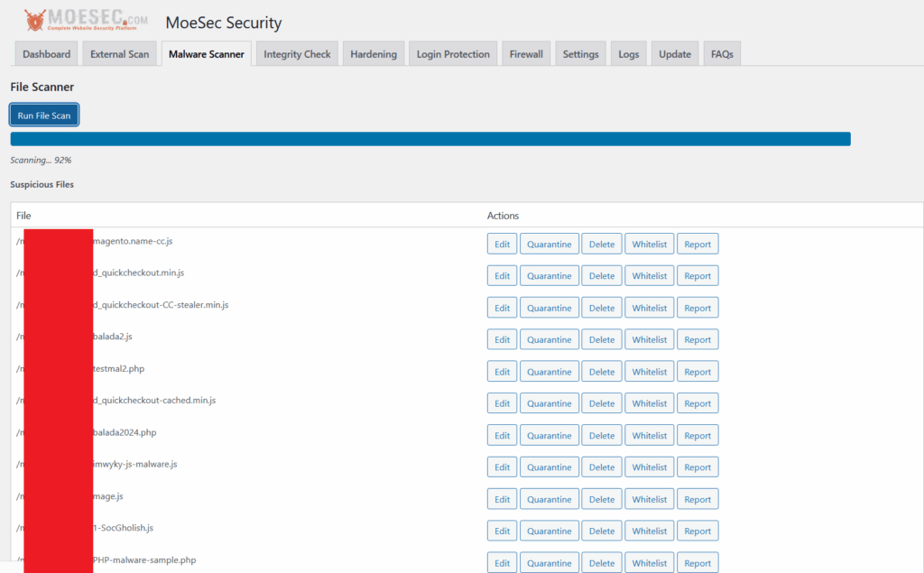Quarantine the imwyky-js-malware.js file

pos(550,467)
